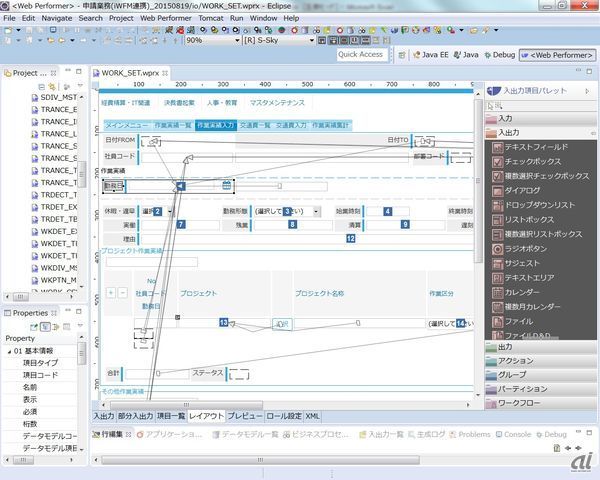Screen dimensions: 600x480
Task: Select the リストボックス palette item
Action: click(533, 220)
